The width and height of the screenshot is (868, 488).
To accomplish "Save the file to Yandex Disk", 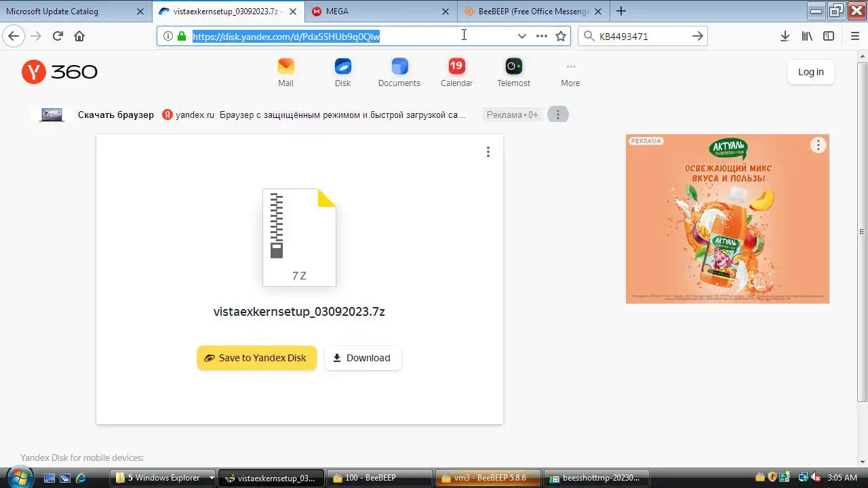I will tap(256, 358).
